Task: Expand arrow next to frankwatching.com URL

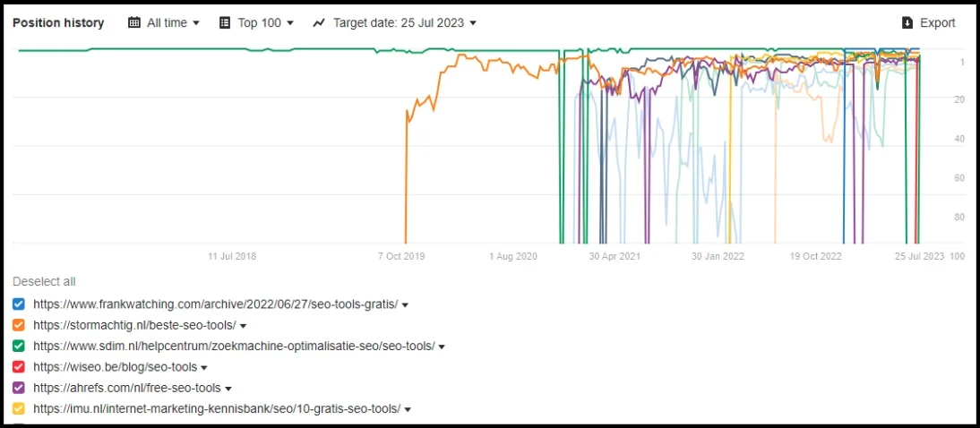Action: click(x=405, y=305)
